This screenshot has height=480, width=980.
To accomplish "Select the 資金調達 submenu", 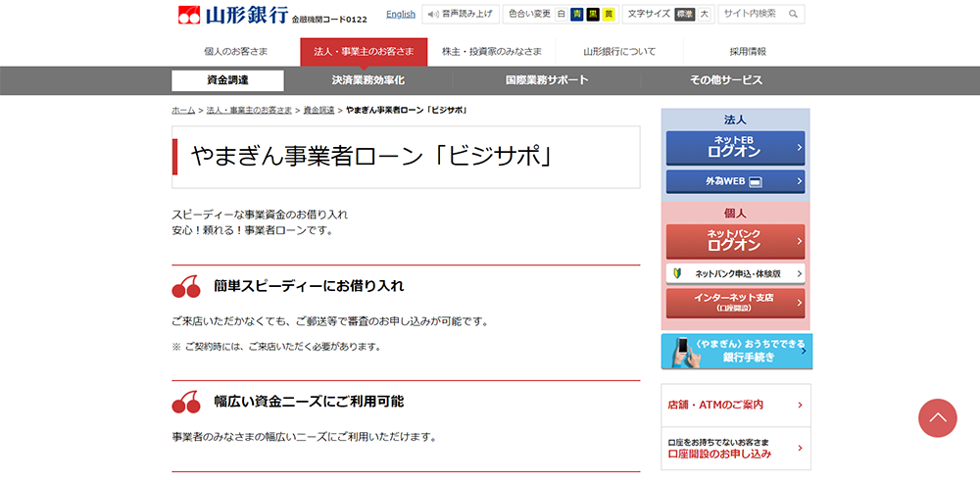I will 227,80.
